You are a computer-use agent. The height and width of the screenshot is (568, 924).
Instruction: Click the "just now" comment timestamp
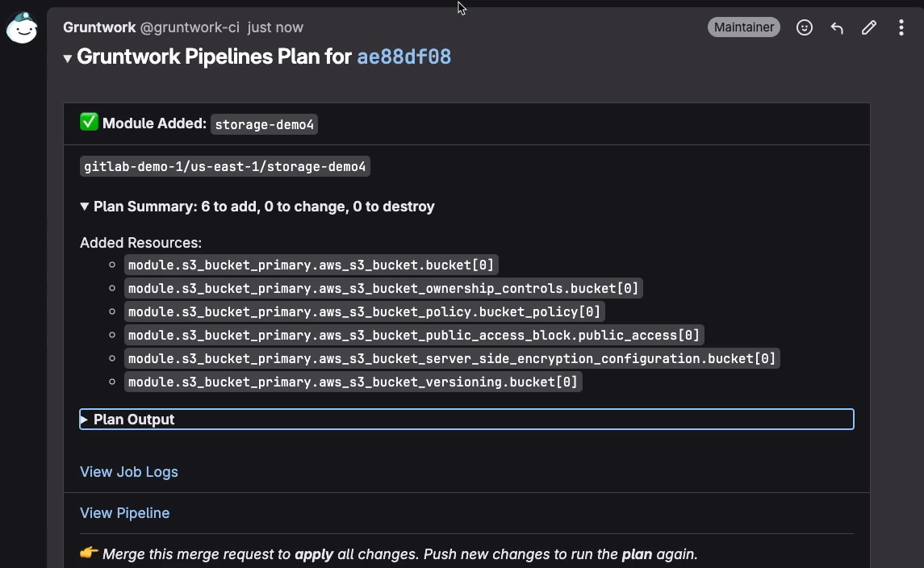click(275, 27)
